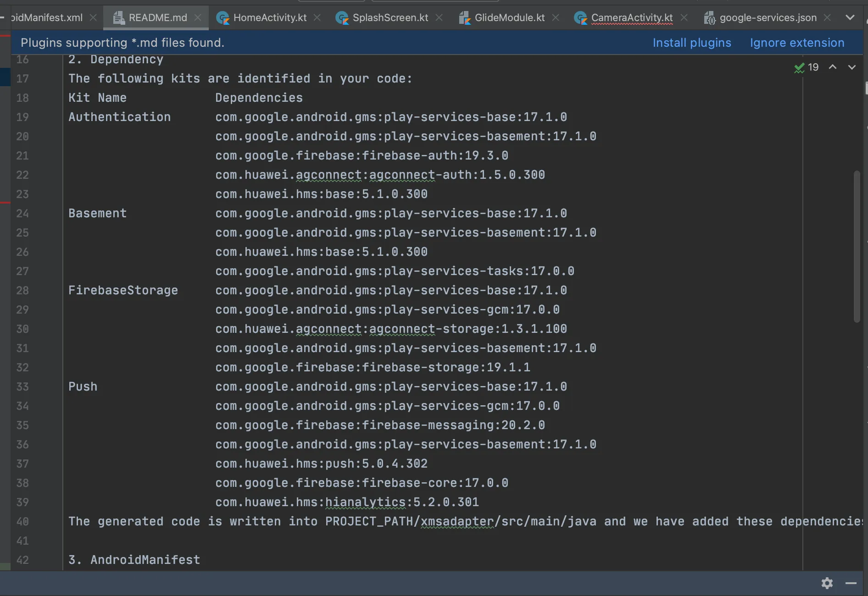Open the HomeActivity.kt tab
868x596 pixels.
(270, 18)
